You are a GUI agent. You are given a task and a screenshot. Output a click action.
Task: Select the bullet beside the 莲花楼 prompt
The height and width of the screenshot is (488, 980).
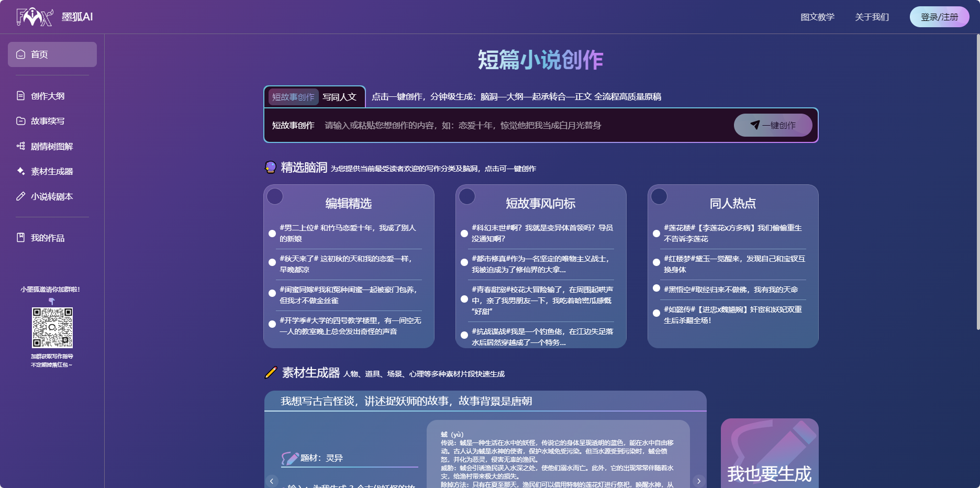[657, 233]
